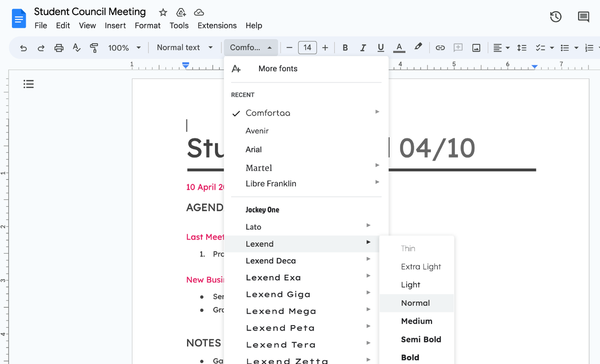This screenshot has width=600, height=364.
Task: Toggle underline formatting
Action: click(x=380, y=48)
